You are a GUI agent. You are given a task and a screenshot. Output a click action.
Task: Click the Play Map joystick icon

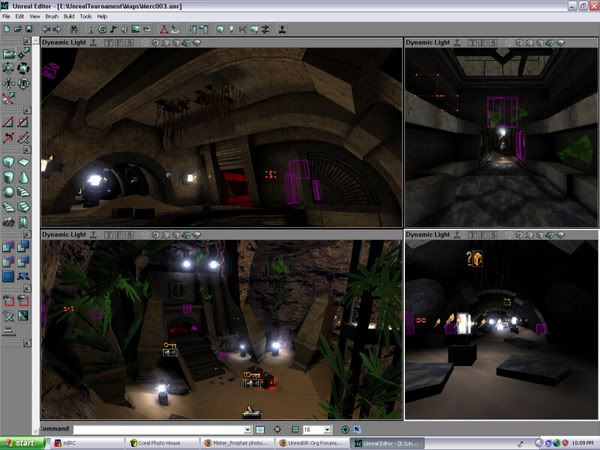click(x=282, y=29)
